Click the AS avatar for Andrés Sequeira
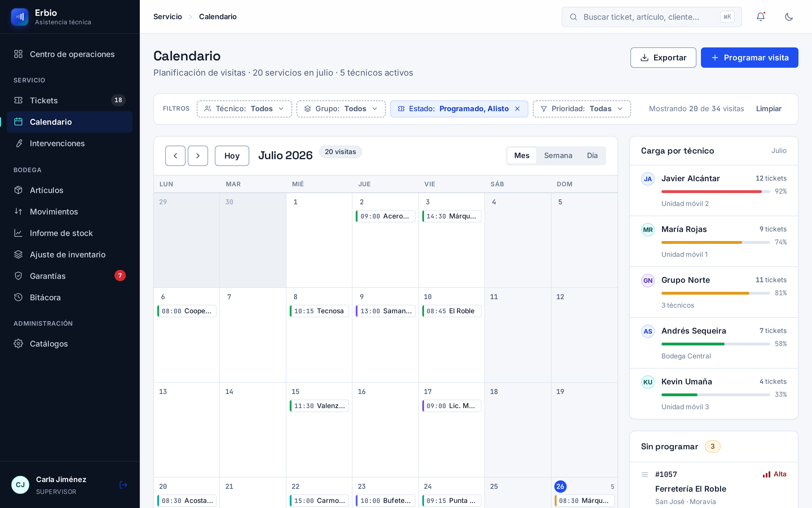Image resolution: width=812 pixels, height=508 pixels. tap(648, 331)
